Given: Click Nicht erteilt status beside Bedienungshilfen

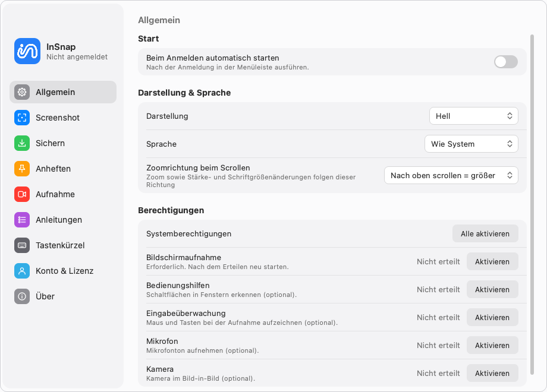Looking at the screenshot, I should 438,290.
